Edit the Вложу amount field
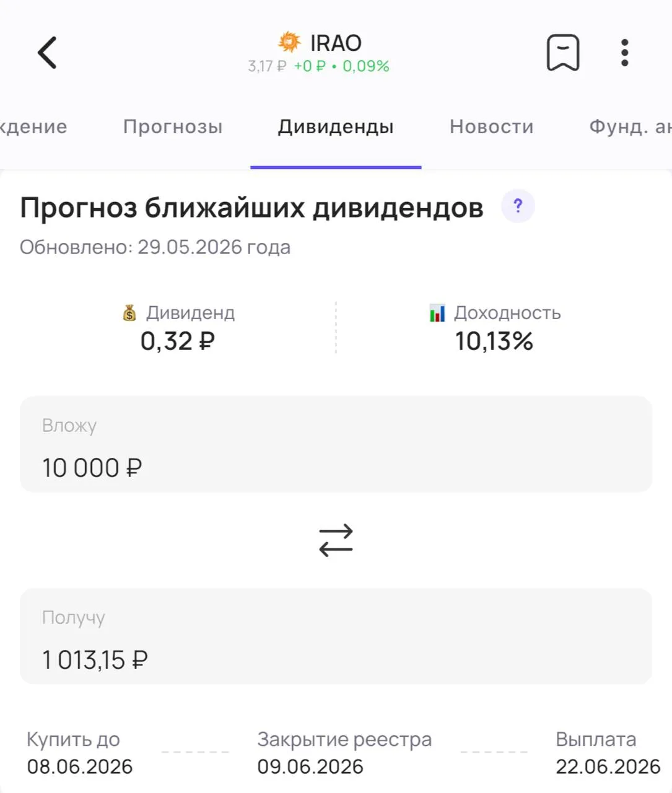The width and height of the screenshot is (672, 793). (336, 444)
